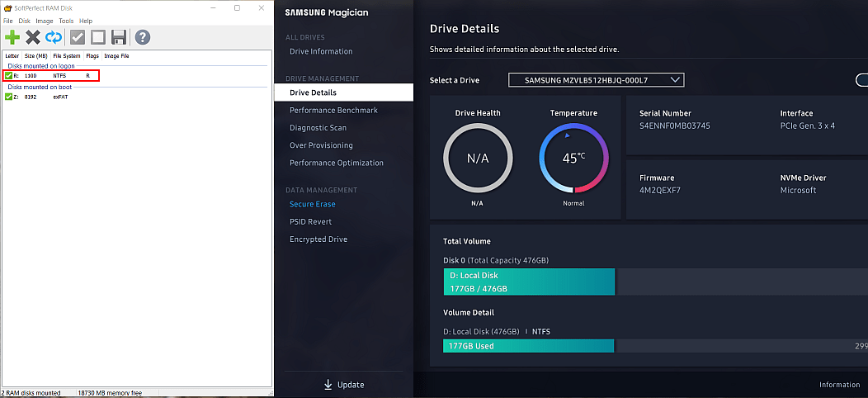The width and height of the screenshot is (868, 398).
Task: Open the Image menu in RAM Disk
Action: (x=45, y=21)
